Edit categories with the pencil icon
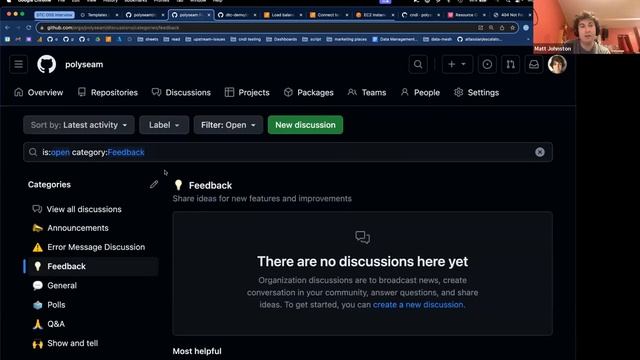The image size is (640, 360). pyautogui.click(x=153, y=184)
